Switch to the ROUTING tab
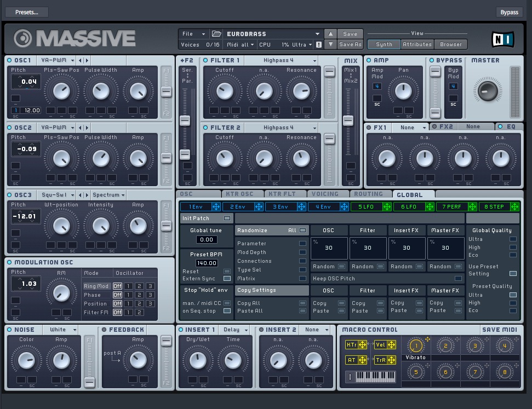532x409 pixels. click(368, 194)
